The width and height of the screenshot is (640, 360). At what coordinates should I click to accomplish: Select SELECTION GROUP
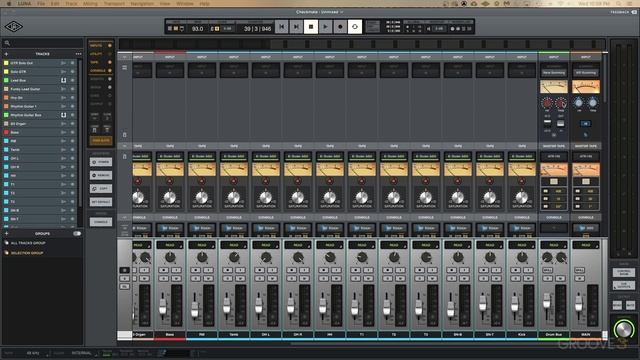(27, 253)
